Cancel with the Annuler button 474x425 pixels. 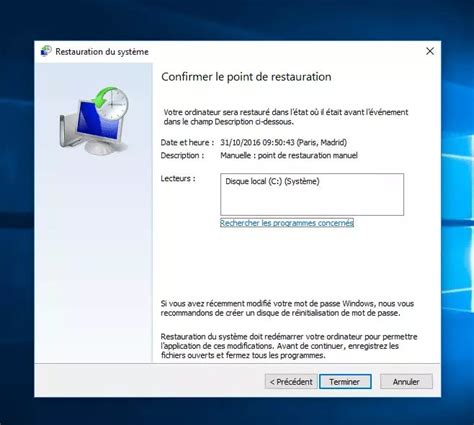coord(406,381)
